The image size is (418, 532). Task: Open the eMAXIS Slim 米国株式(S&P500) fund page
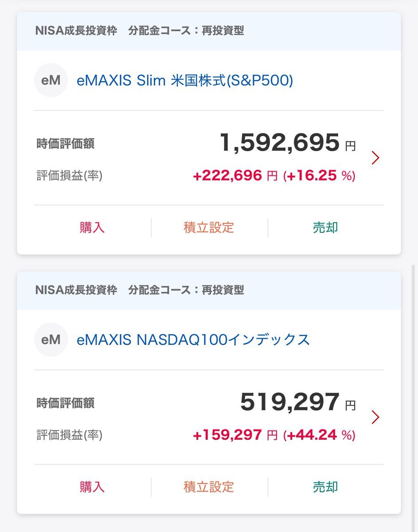point(185,81)
